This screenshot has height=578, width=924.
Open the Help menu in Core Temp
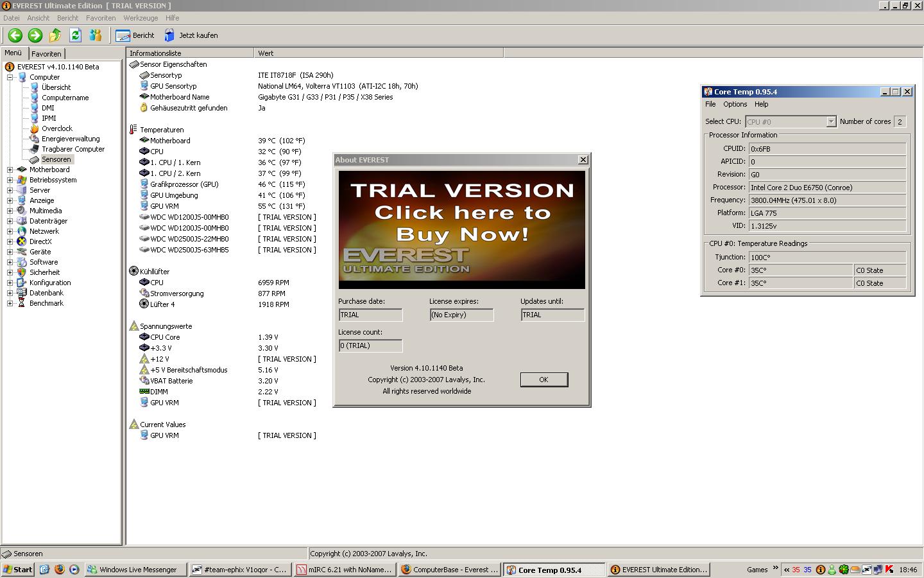coord(761,104)
